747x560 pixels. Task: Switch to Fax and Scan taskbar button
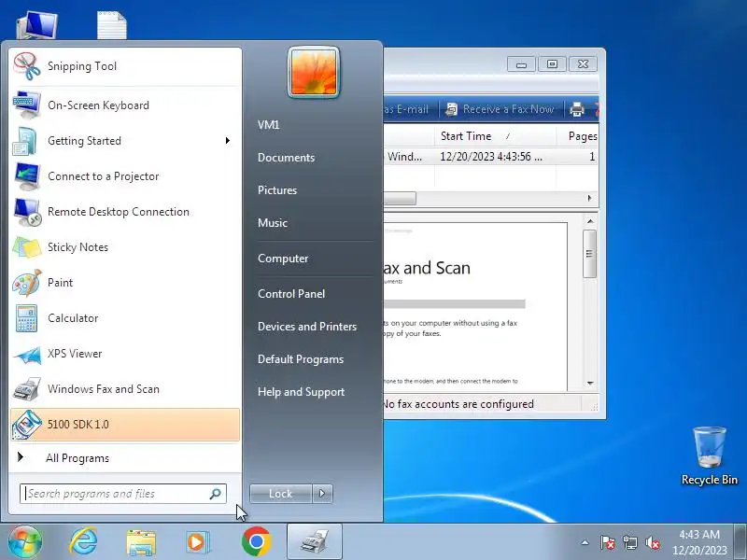tap(315, 541)
